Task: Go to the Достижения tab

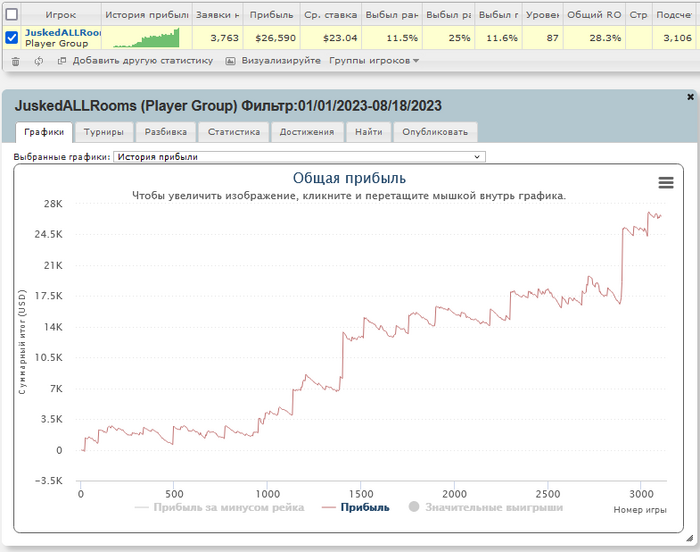Action: pos(307,132)
